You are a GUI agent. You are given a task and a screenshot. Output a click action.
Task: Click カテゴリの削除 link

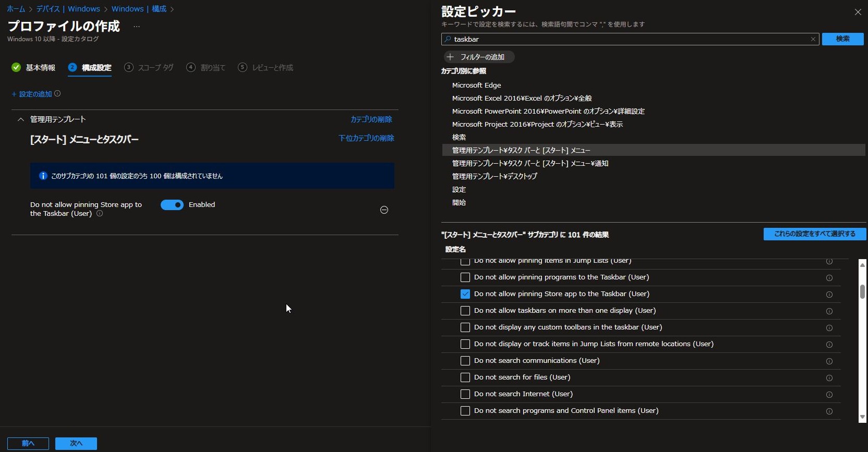click(x=371, y=119)
